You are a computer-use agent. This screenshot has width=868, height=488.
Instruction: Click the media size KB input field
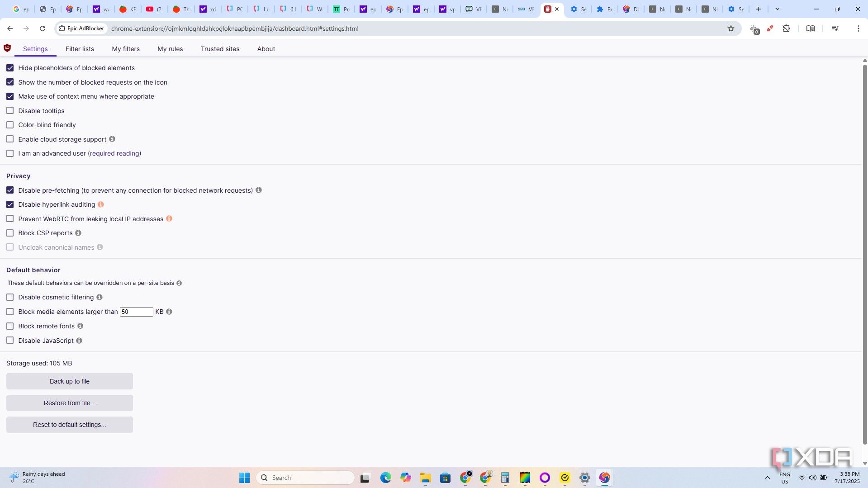coord(136,312)
